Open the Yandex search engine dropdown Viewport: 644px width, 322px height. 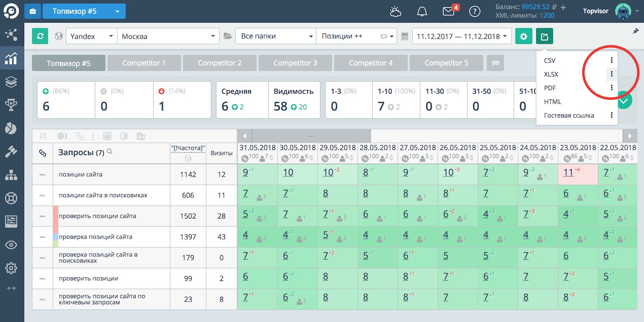click(91, 36)
